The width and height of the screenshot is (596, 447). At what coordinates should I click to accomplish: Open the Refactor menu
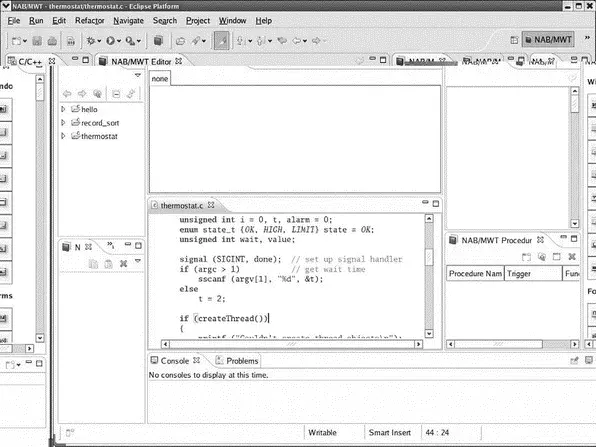click(90, 21)
